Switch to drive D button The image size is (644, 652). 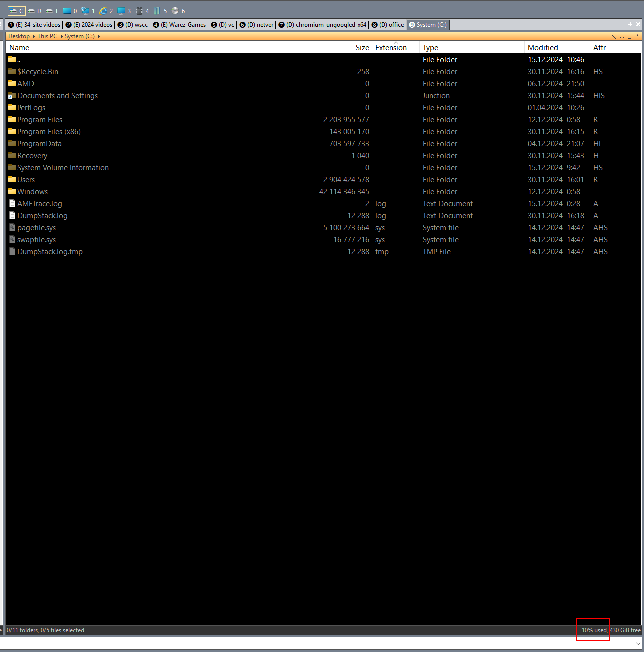coord(35,11)
